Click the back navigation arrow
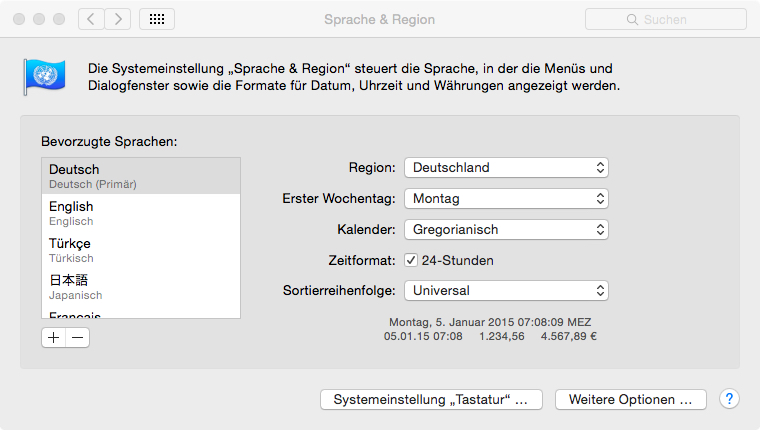The width and height of the screenshot is (760, 430). (x=91, y=19)
